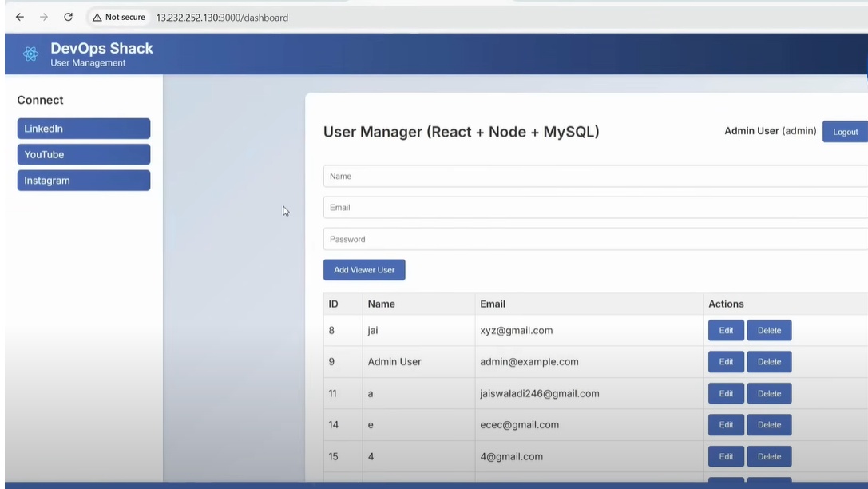Reload the page with refresh icon
This screenshot has height=489, width=868.
coord(68,17)
